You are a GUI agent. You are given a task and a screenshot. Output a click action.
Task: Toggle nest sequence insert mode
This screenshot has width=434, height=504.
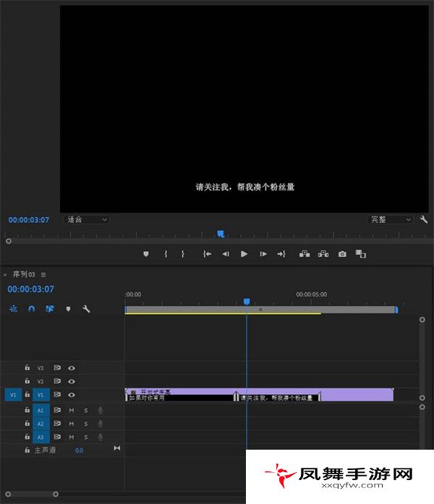13,308
